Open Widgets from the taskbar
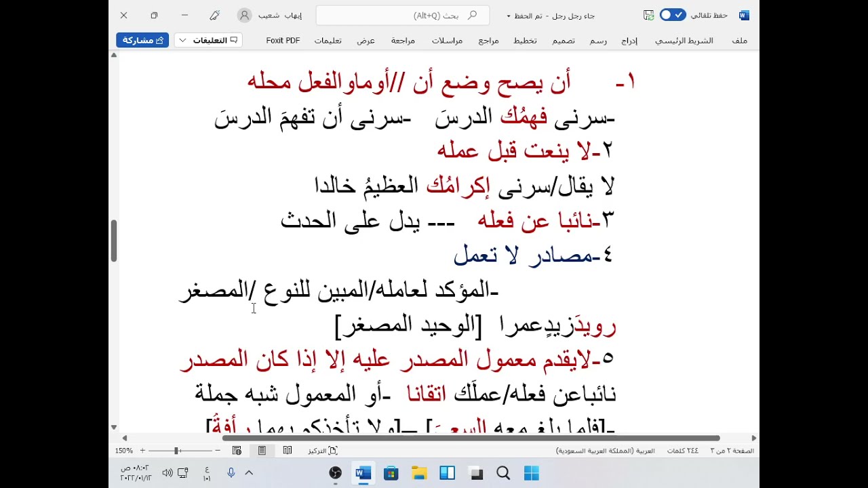This screenshot has height=488, width=868. 448,473
